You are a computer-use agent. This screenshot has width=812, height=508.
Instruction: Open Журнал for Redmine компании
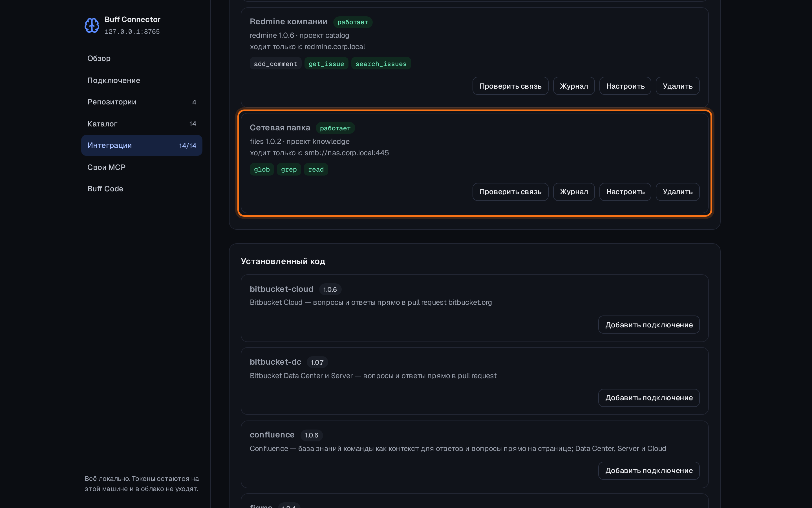click(574, 86)
